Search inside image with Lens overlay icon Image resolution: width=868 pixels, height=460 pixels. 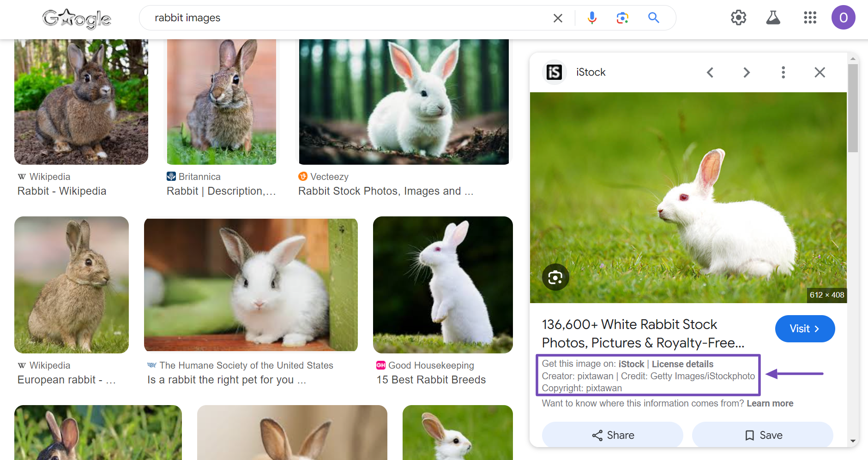(555, 277)
